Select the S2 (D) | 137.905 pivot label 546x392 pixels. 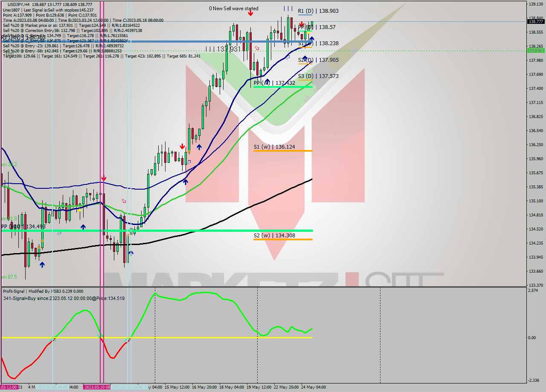click(318, 60)
